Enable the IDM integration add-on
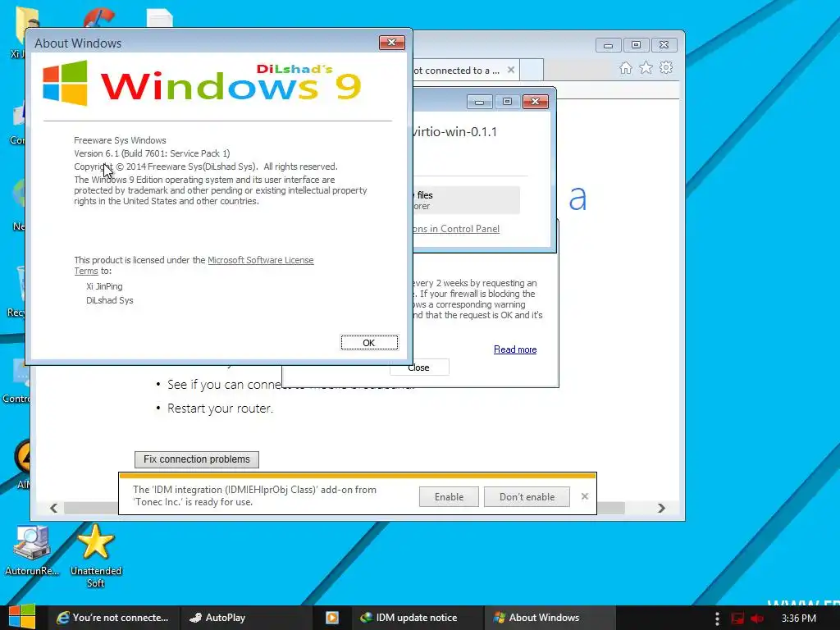This screenshot has width=840, height=630. (449, 496)
